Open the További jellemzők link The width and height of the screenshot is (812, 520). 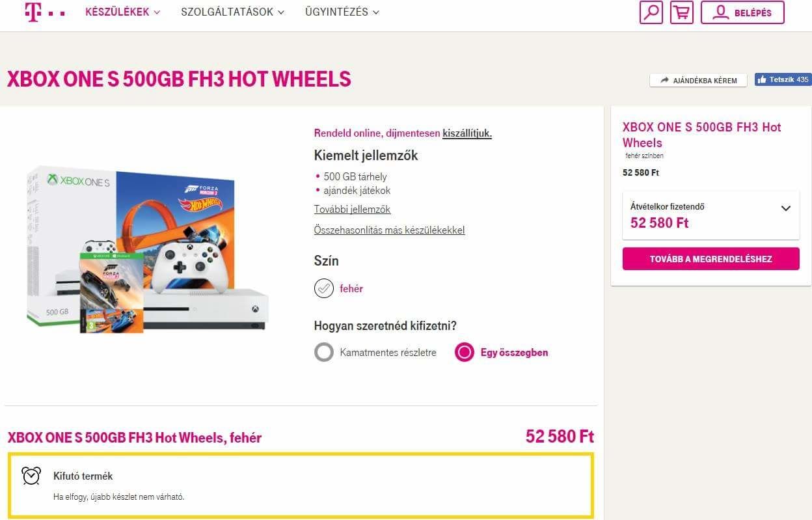coord(352,210)
